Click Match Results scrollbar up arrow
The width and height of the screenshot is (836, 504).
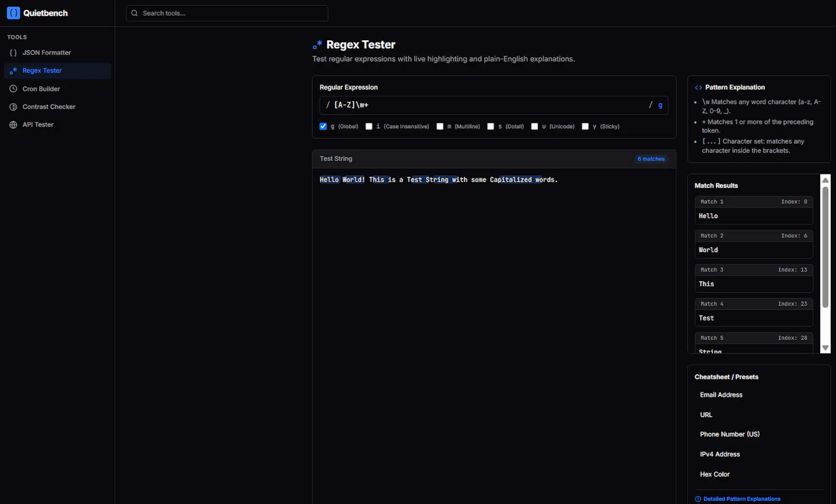click(x=826, y=180)
